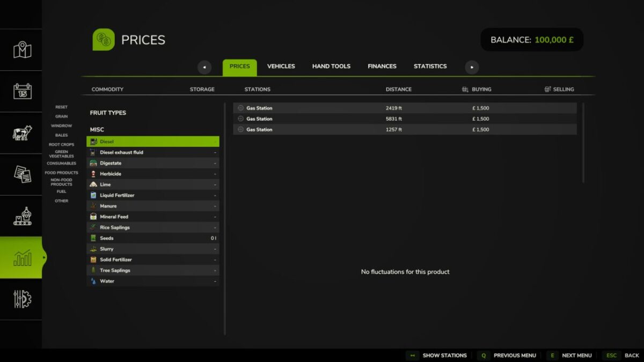Click the Selling column icon

click(x=547, y=90)
